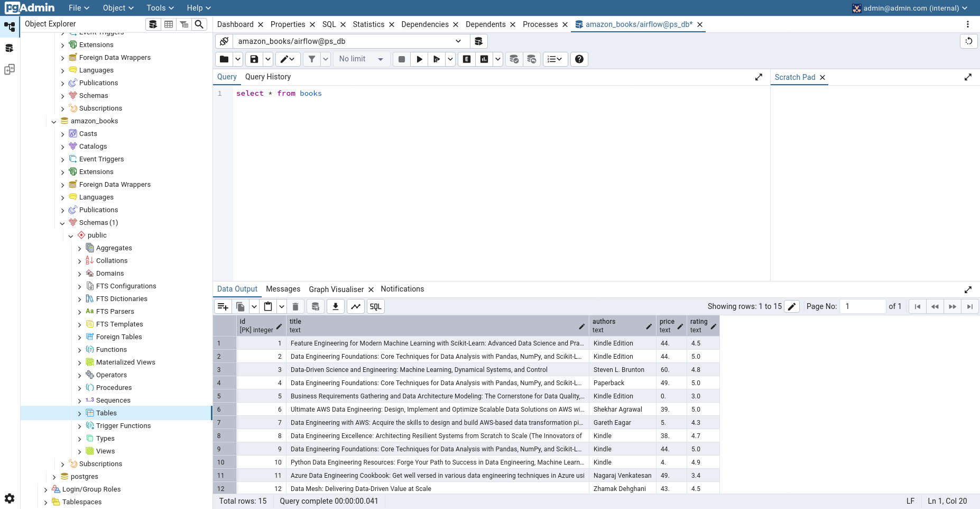Open Search Objects magnifier icon
This screenshot has height=509, width=980.
199,24
